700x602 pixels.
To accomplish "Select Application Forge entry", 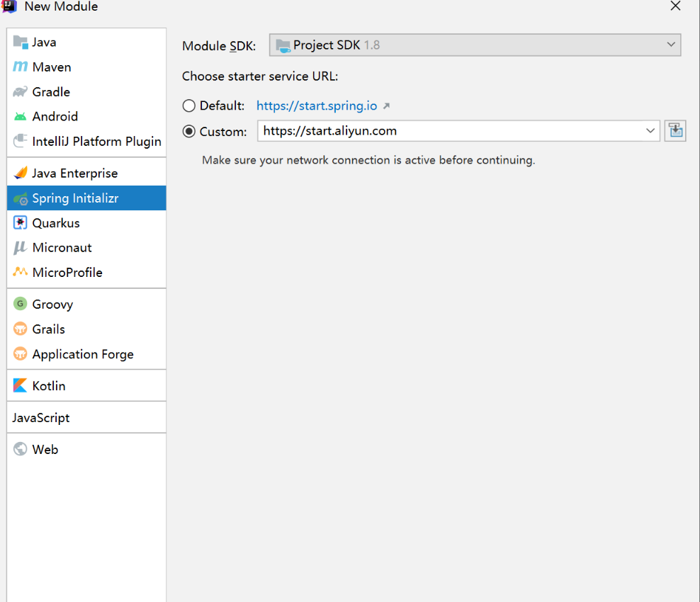I will pos(86,354).
